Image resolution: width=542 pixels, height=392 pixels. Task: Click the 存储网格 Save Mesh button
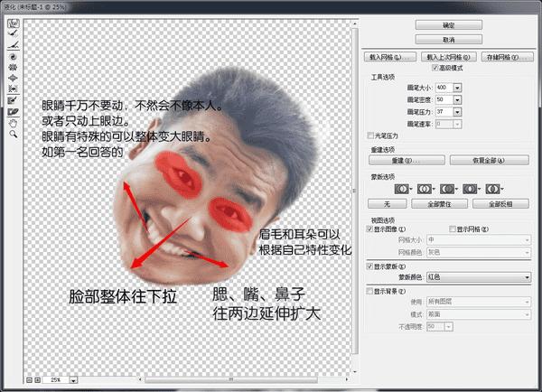pyautogui.click(x=508, y=57)
